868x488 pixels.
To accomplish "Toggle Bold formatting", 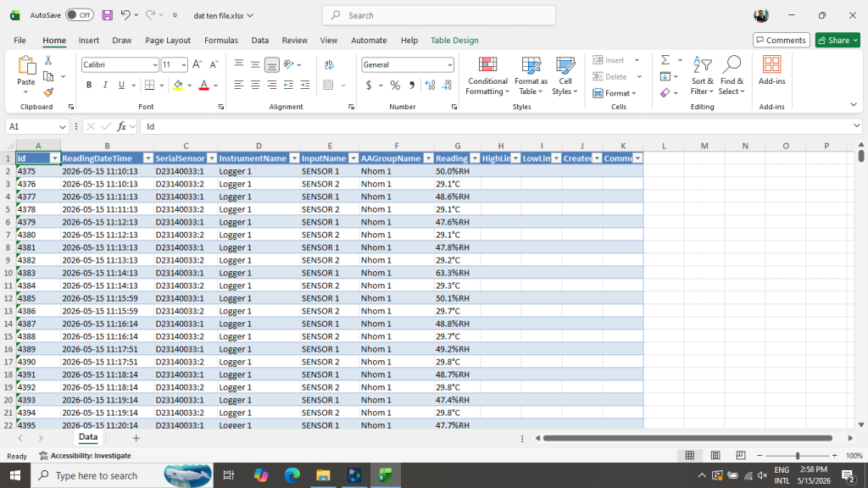I will (x=88, y=86).
